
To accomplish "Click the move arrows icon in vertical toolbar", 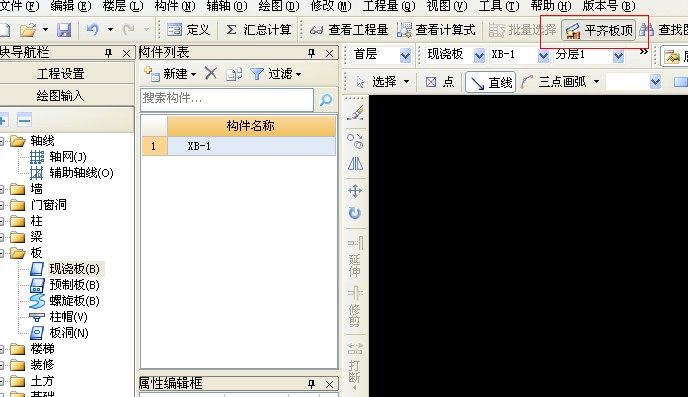I will pyautogui.click(x=355, y=191).
